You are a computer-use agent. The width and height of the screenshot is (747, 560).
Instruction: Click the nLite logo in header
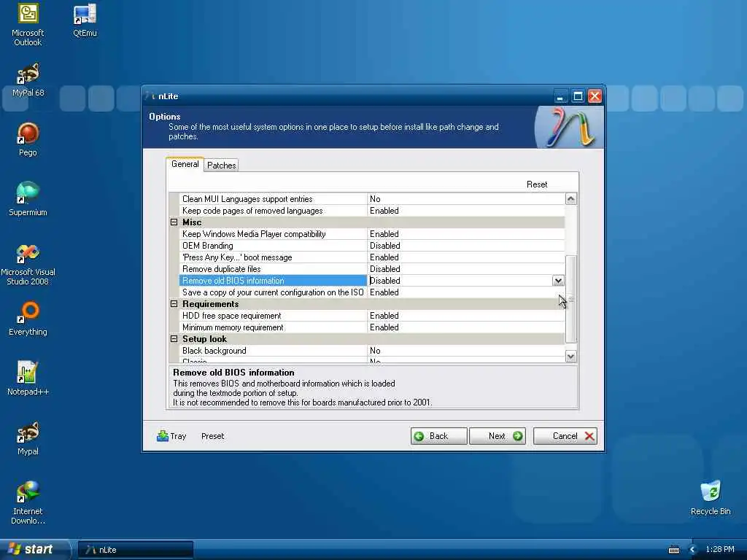(x=570, y=127)
